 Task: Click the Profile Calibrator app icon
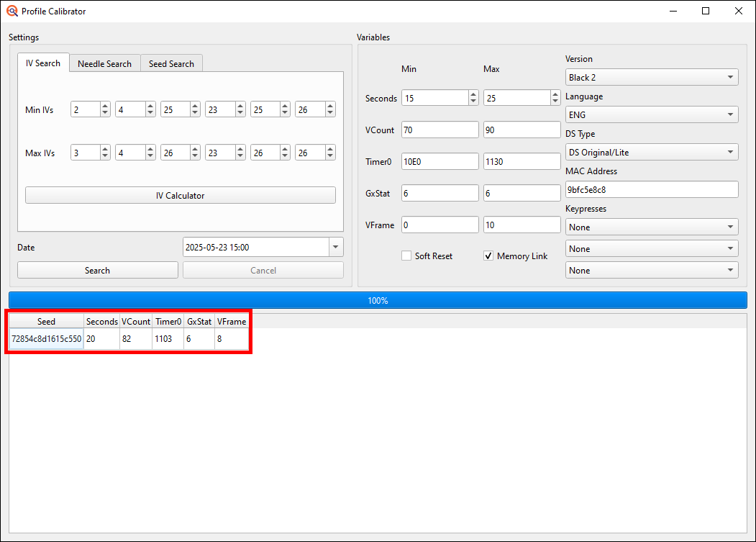point(12,11)
